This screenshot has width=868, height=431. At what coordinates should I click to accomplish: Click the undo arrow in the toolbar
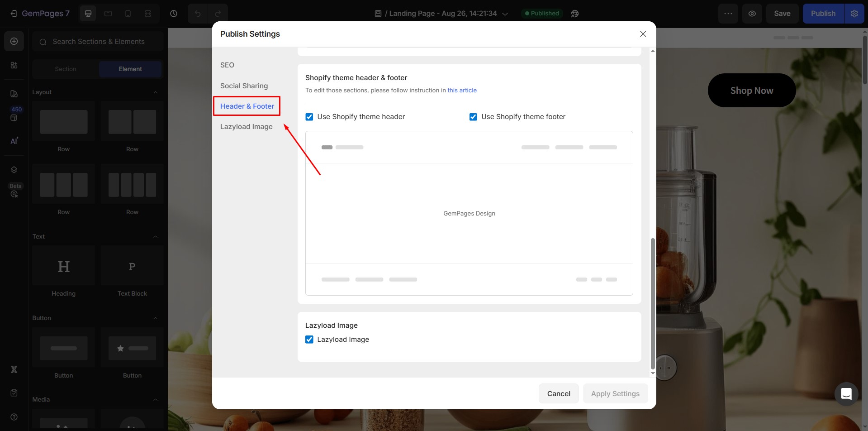(x=198, y=13)
